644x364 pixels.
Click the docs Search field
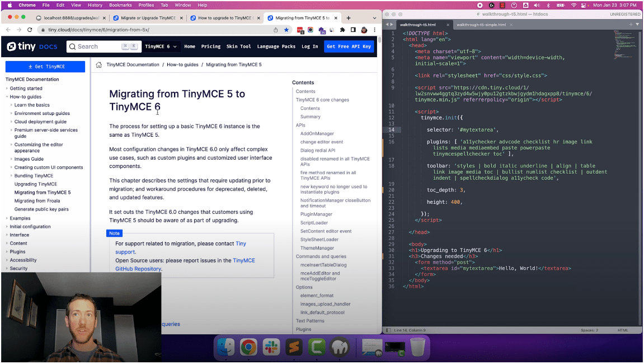coord(104,46)
